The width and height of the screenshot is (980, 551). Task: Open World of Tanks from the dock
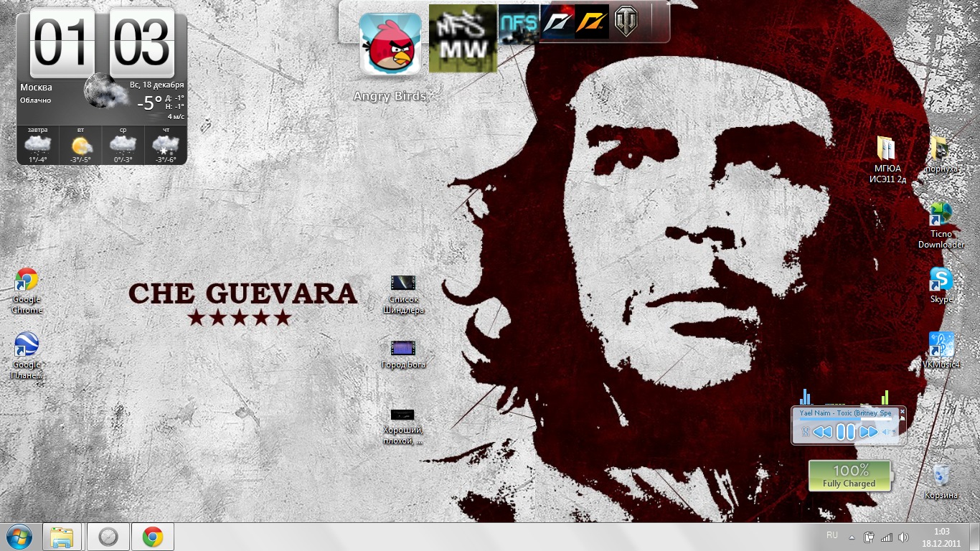tap(626, 22)
